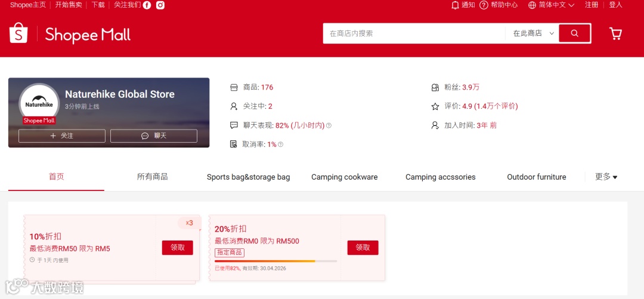Click the x3 voucher count badge

(189, 223)
